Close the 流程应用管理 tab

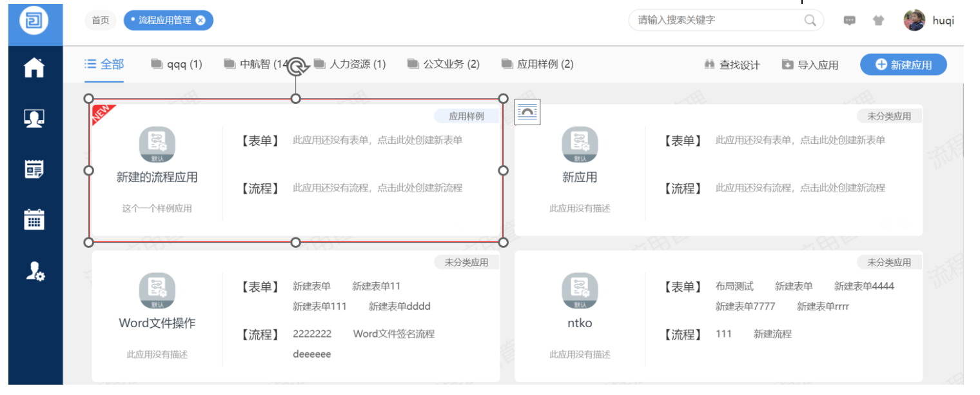201,20
